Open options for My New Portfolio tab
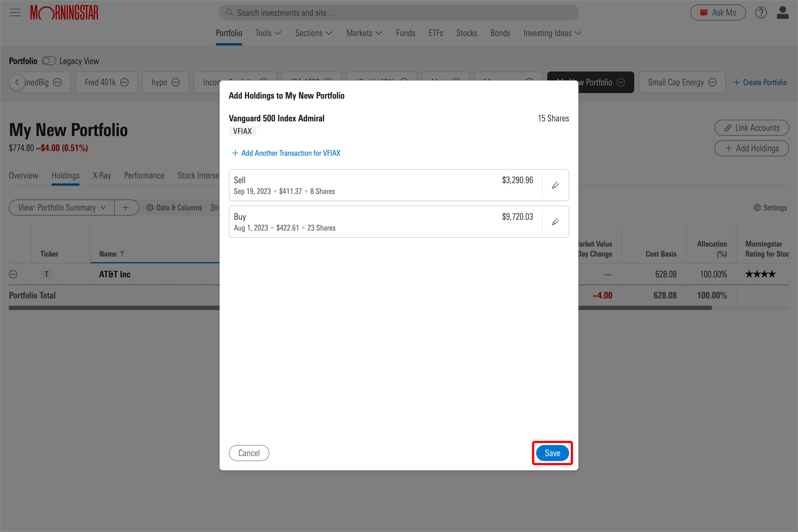 point(621,83)
